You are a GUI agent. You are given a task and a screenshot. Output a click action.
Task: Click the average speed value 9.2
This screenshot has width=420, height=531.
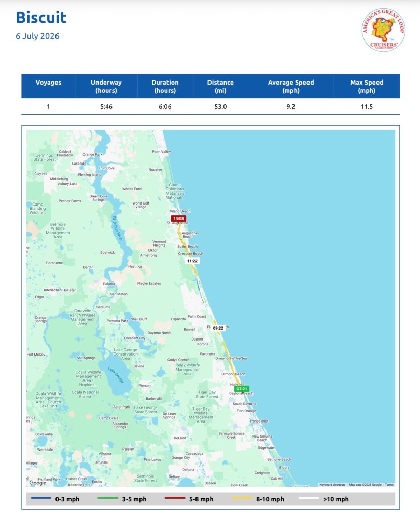(x=291, y=107)
